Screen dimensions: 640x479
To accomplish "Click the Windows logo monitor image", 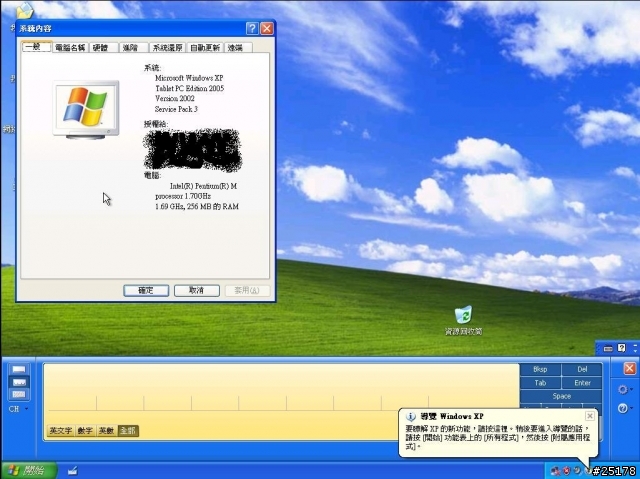I will pos(86,110).
